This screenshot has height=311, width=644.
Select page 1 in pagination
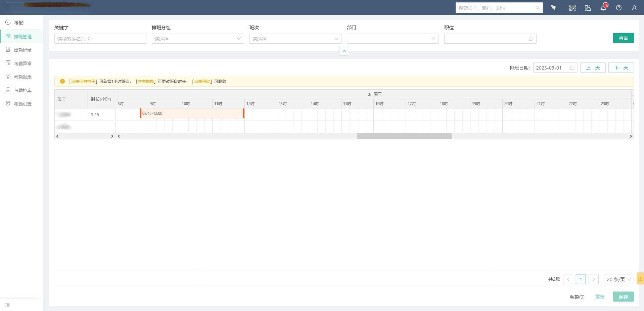[581, 279]
